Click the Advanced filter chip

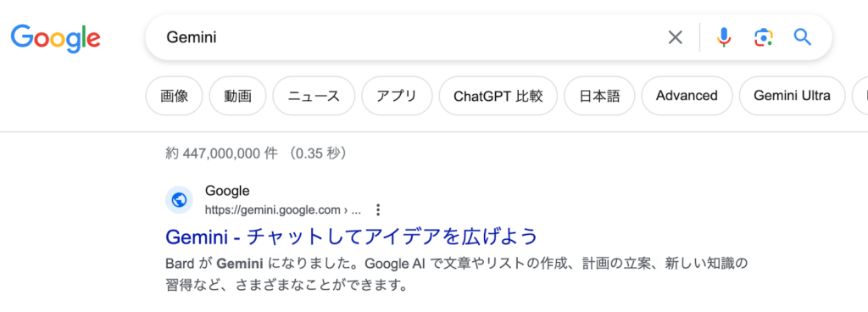(x=687, y=96)
